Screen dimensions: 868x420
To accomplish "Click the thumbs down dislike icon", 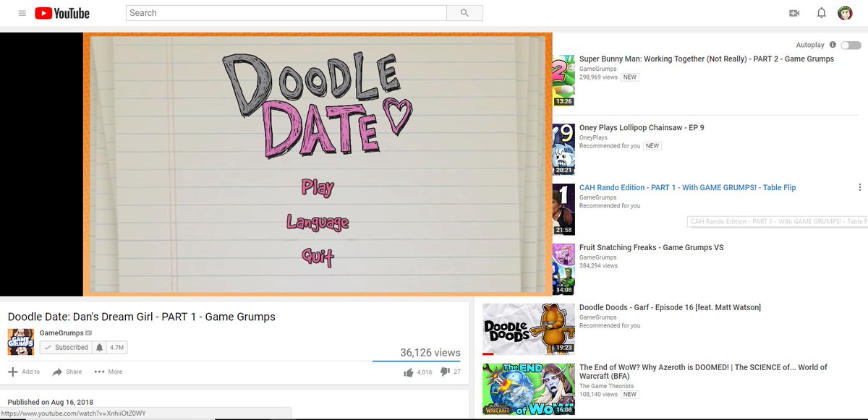I will (x=445, y=372).
